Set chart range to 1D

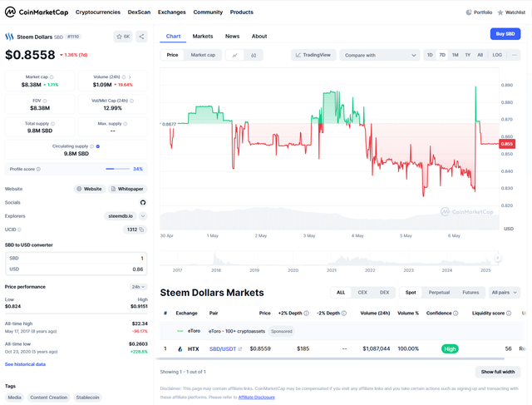(430, 55)
